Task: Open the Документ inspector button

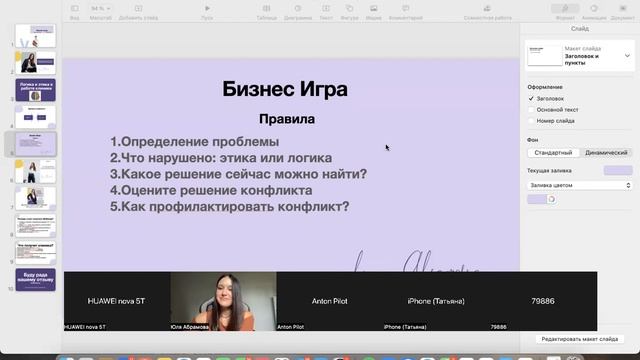Action: click(623, 9)
